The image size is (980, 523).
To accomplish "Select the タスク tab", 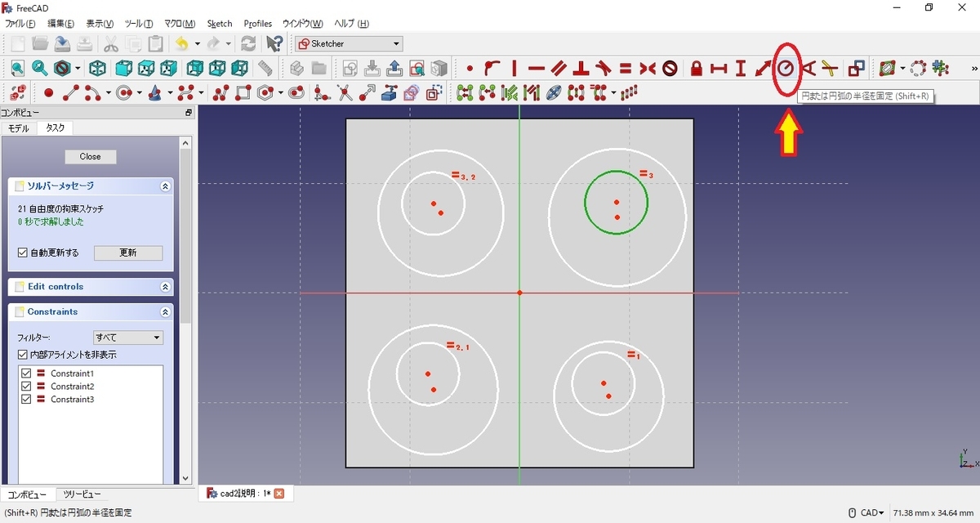I will coord(56,128).
